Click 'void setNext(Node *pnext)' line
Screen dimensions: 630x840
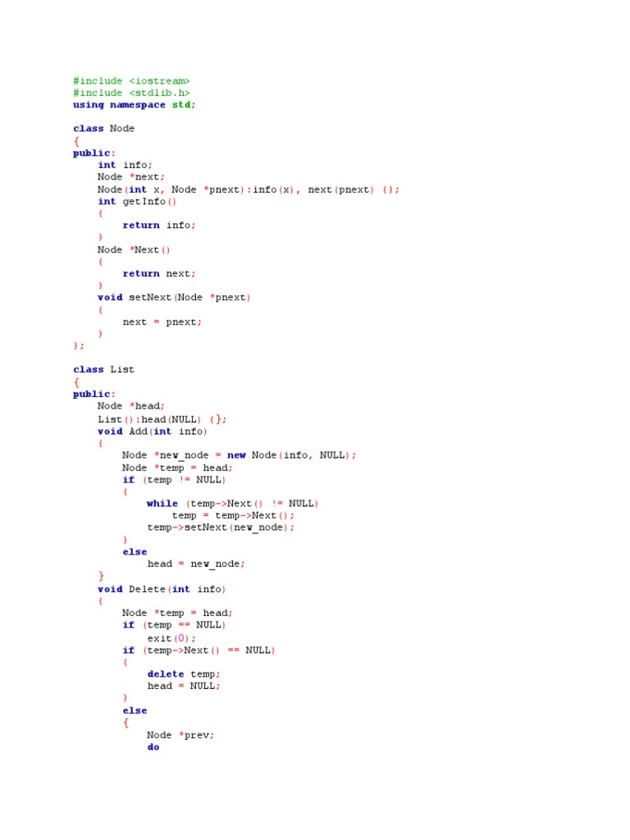pyautogui.click(x=174, y=297)
